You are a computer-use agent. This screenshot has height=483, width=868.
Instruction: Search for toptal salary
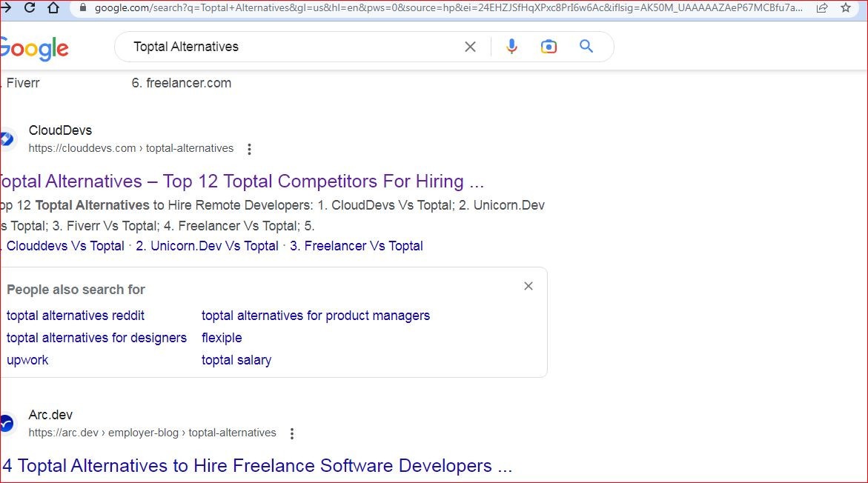[x=236, y=360]
